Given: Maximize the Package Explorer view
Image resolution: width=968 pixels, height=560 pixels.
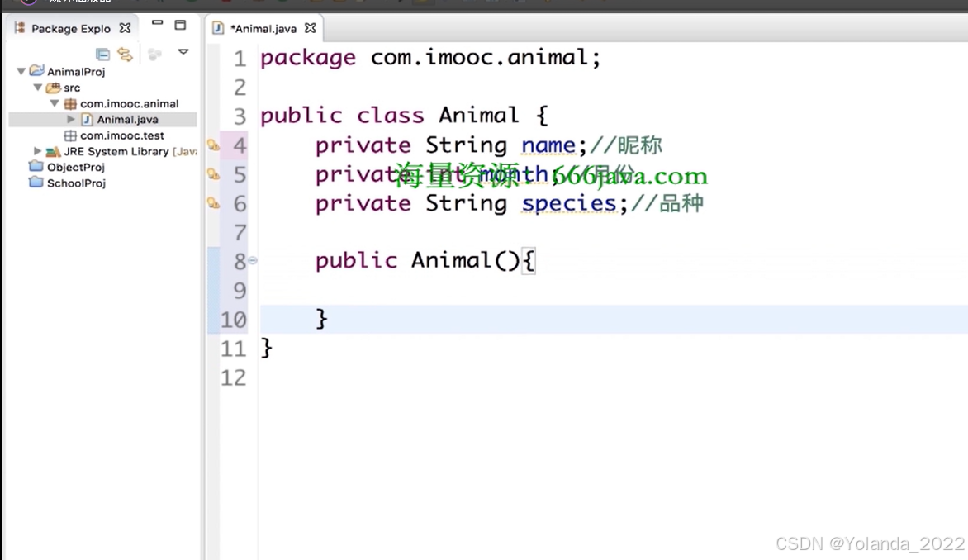Looking at the screenshot, I should 180,26.
